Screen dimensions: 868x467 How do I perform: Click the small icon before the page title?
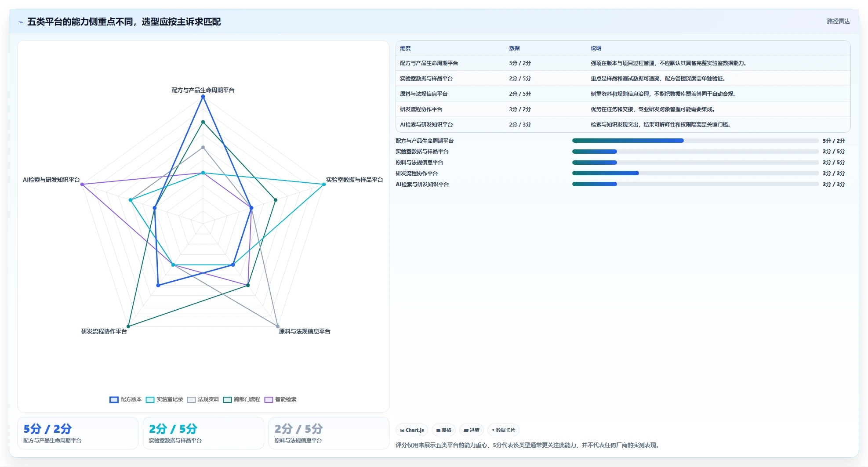coord(21,22)
